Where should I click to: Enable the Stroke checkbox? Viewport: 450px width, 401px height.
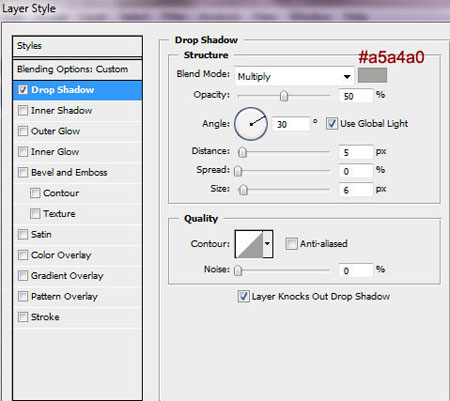pyautogui.click(x=23, y=317)
